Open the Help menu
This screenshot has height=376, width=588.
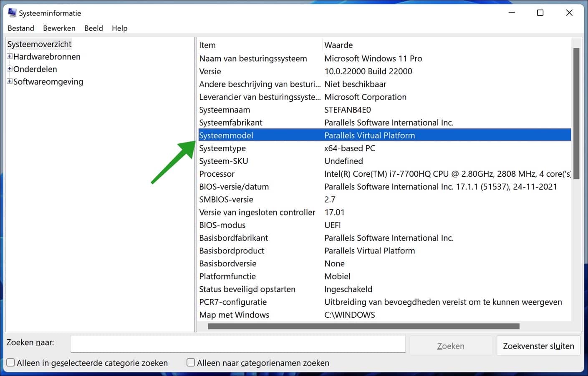pyautogui.click(x=119, y=28)
